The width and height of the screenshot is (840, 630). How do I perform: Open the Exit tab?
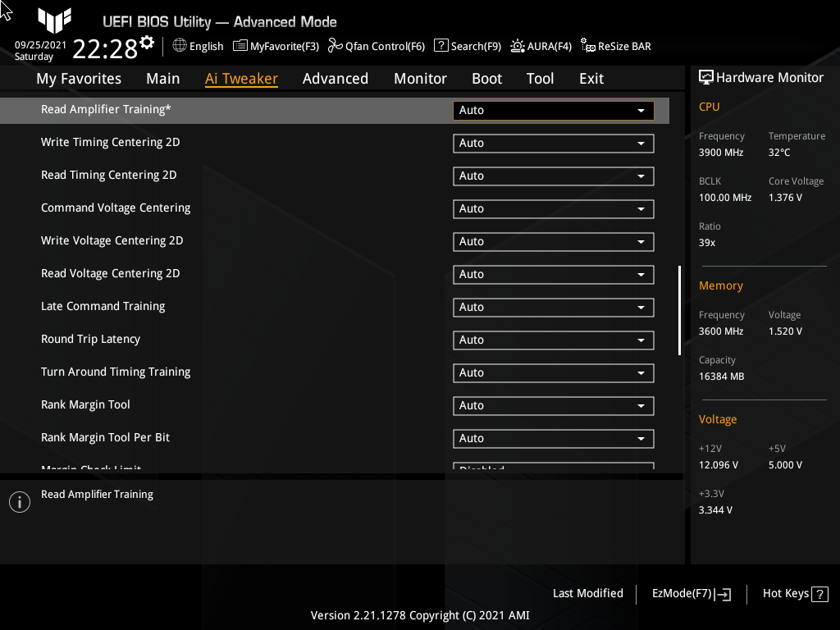pyautogui.click(x=591, y=79)
